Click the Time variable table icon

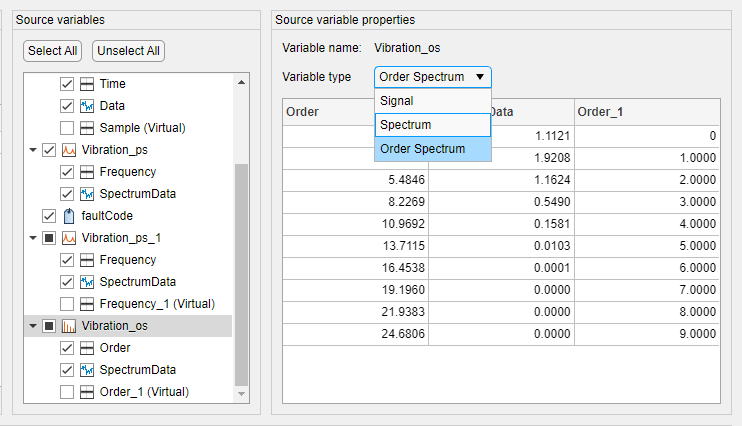pos(87,84)
